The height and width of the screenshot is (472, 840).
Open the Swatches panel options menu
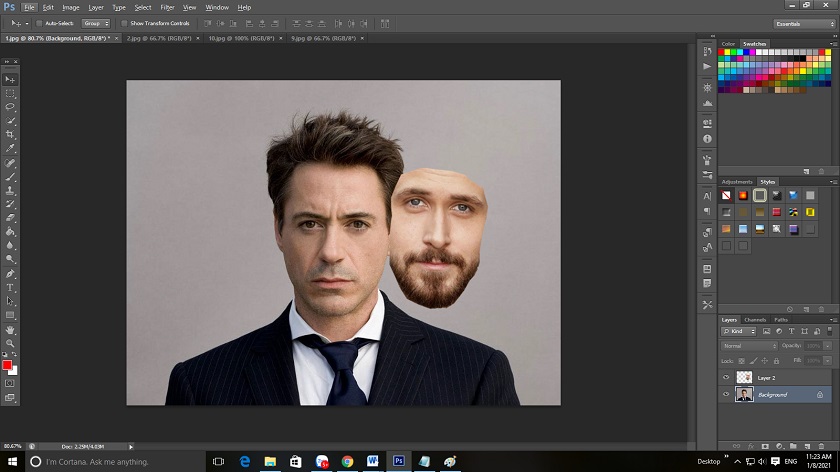833,44
